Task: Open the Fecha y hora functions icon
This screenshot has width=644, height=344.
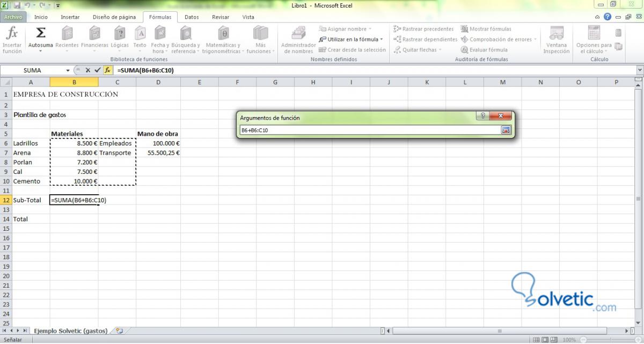Action: [160, 33]
